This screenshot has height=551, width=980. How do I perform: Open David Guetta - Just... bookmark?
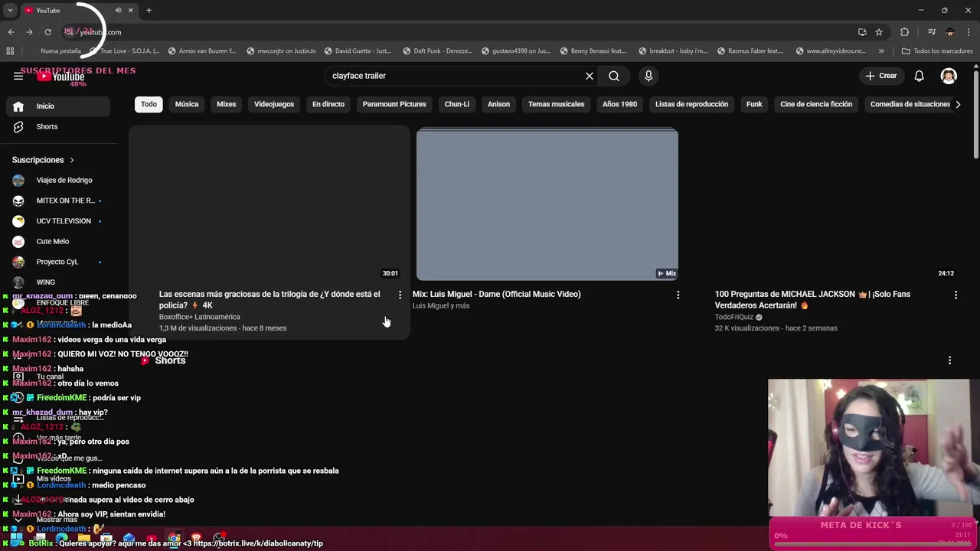[x=358, y=51]
